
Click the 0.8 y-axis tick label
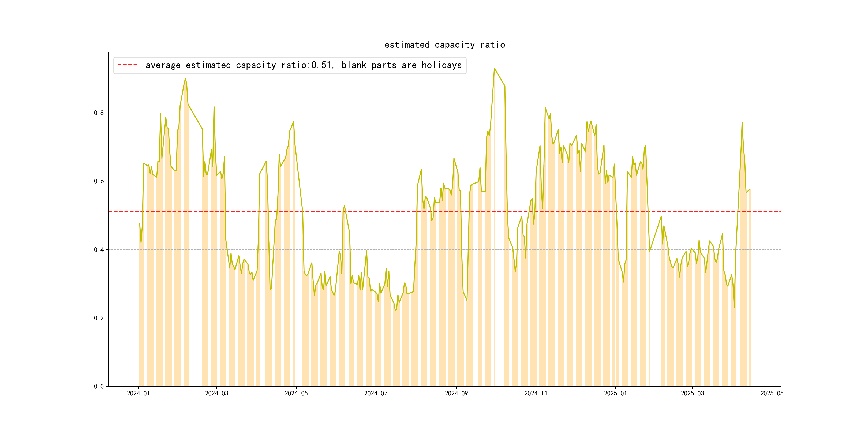pyautogui.click(x=99, y=113)
